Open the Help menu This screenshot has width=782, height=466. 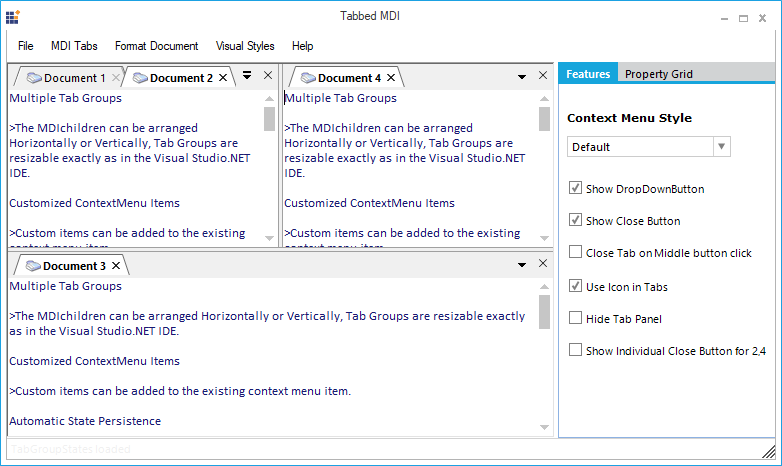(302, 46)
